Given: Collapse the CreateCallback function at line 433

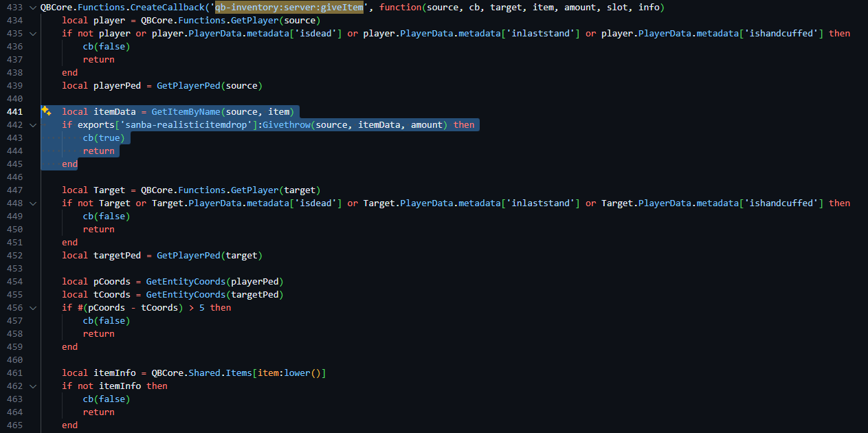Looking at the screenshot, I should click(32, 8).
